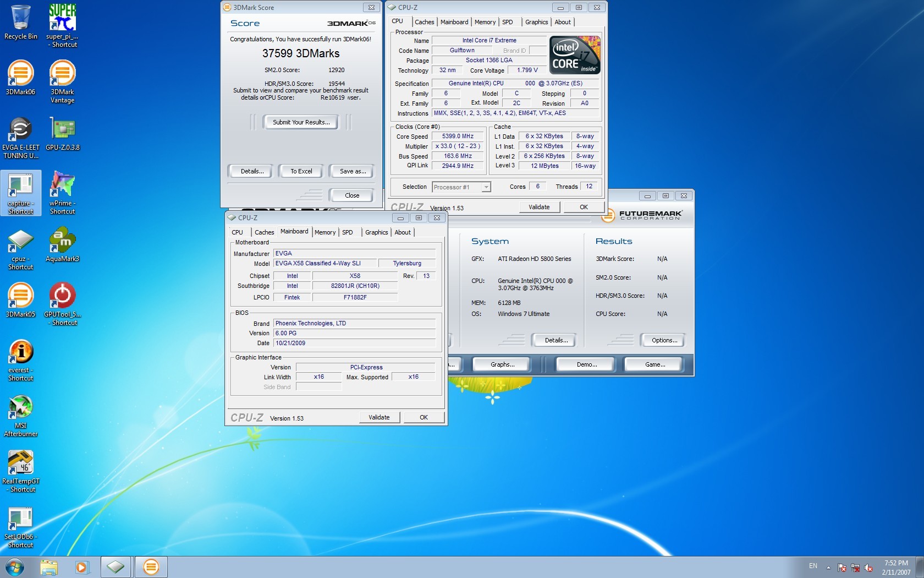Screen dimensions: 924x578
Task: Select the Caches tab in top CPU-Z
Action: [424, 22]
